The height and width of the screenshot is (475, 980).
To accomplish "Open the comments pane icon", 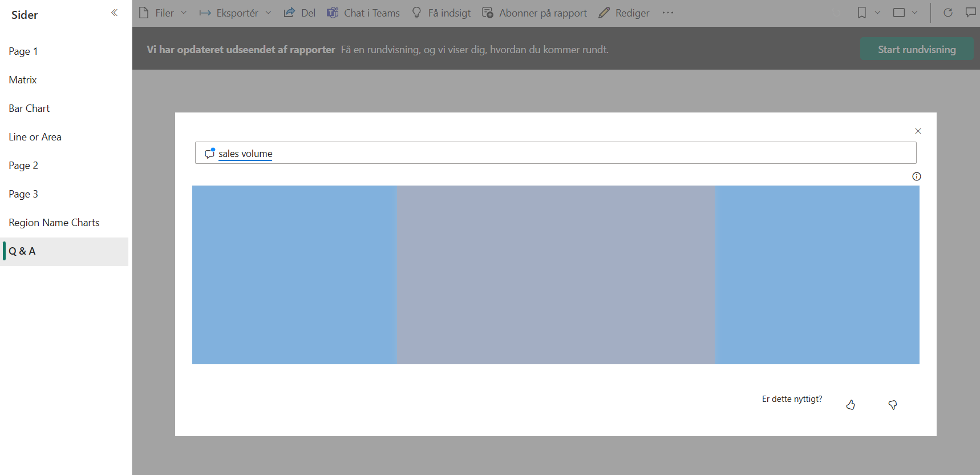I will (x=971, y=13).
